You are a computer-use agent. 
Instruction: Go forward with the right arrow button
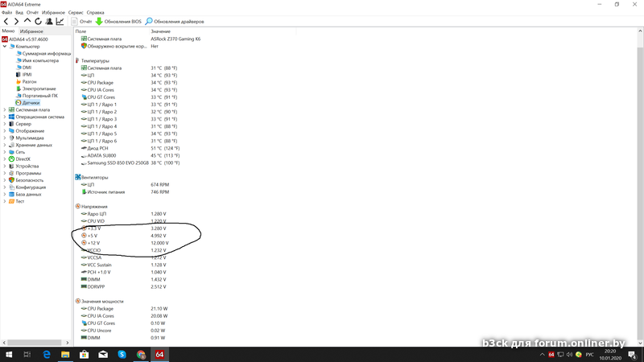(16, 22)
